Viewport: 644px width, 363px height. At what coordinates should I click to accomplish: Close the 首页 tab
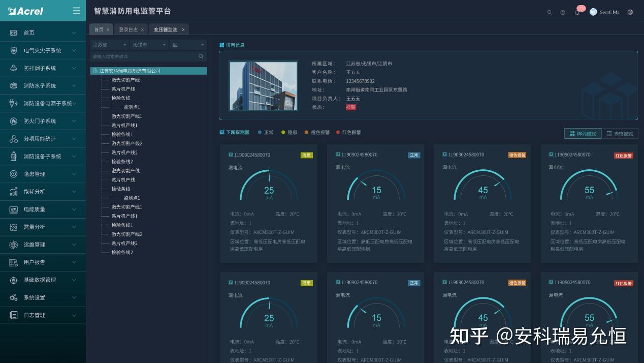[108, 29]
